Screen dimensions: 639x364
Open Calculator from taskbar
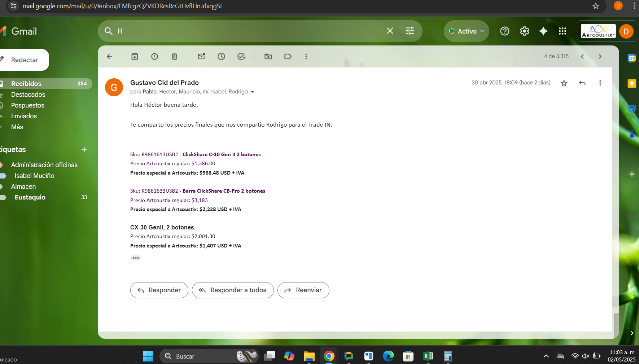pyautogui.click(x=448, y=356)
